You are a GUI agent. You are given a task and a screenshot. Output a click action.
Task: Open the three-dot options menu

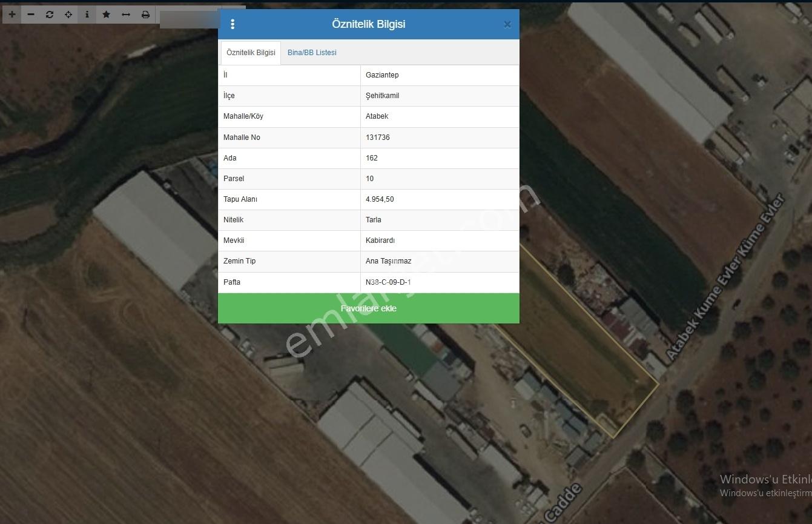point(233,24)
